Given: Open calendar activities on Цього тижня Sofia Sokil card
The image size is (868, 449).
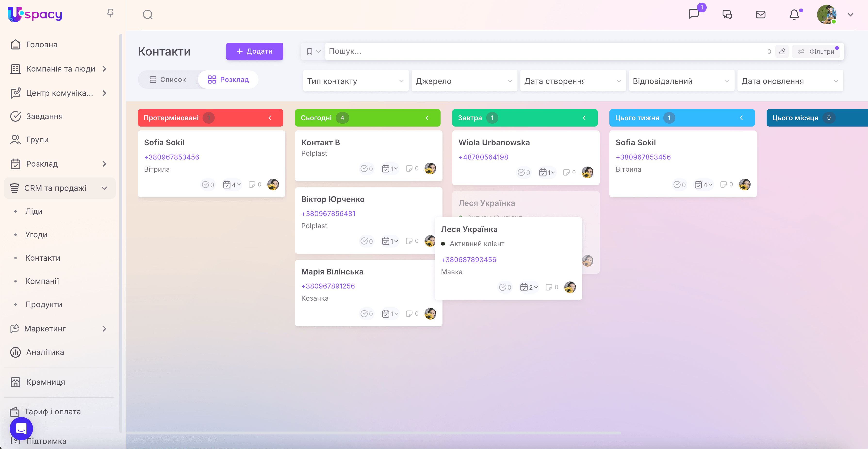Looking at the screenshot, I should [x=704, y=184].
